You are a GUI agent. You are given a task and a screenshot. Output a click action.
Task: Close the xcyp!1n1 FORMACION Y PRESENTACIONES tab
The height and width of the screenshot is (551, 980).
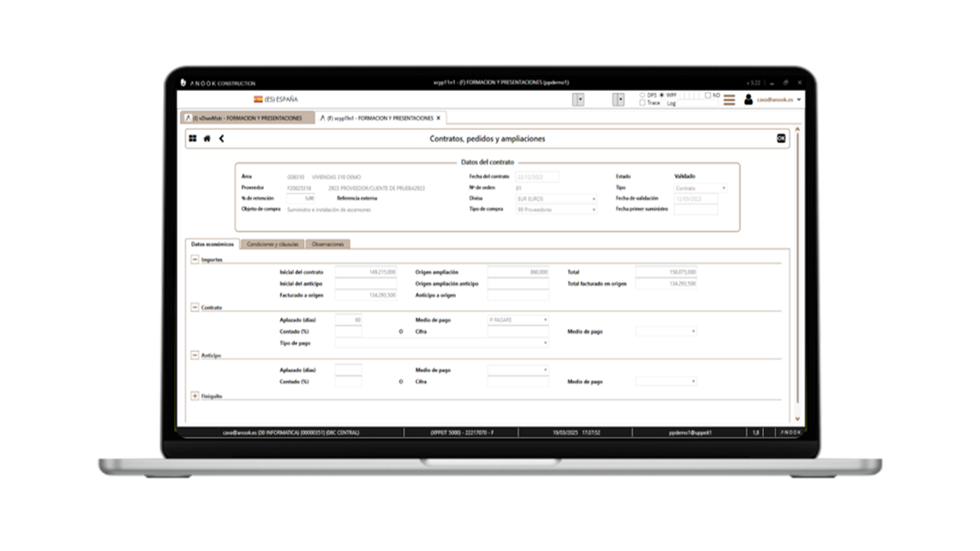tap(437, 118)
